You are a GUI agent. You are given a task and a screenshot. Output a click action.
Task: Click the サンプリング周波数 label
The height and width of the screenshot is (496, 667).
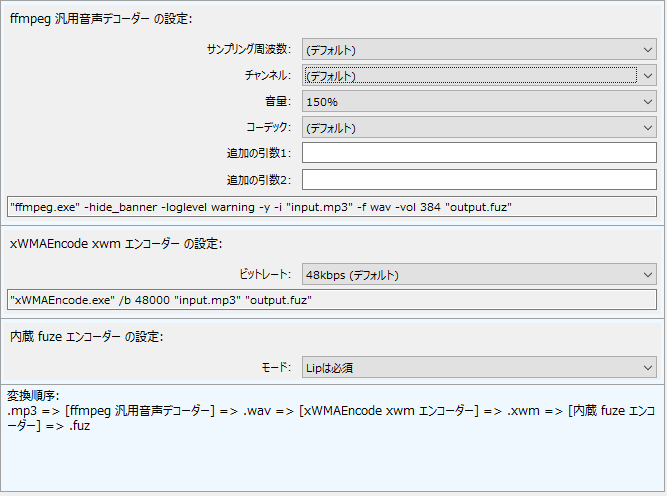click(x=249, y=49)
